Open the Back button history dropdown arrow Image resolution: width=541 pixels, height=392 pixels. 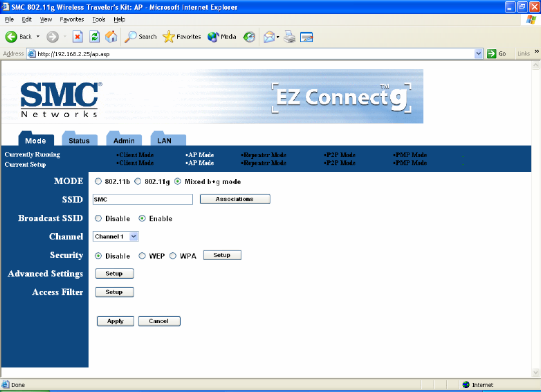(x=38, y=37)
